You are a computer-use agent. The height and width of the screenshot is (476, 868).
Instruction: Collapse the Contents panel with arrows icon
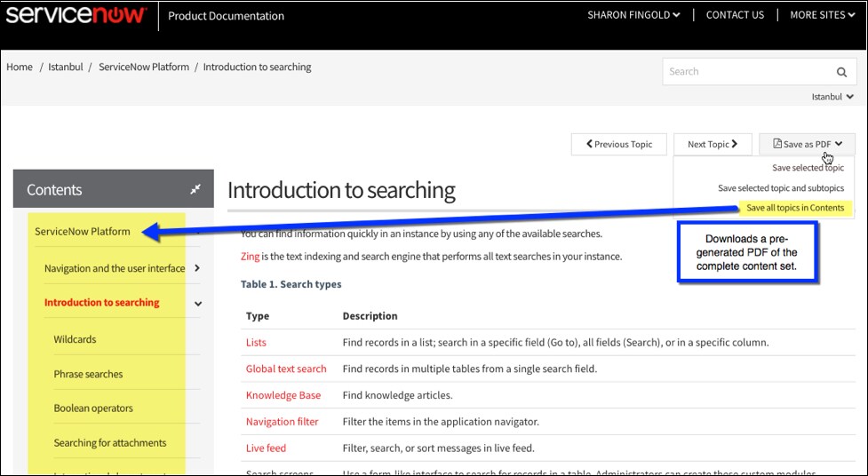[x=195, y=189]
